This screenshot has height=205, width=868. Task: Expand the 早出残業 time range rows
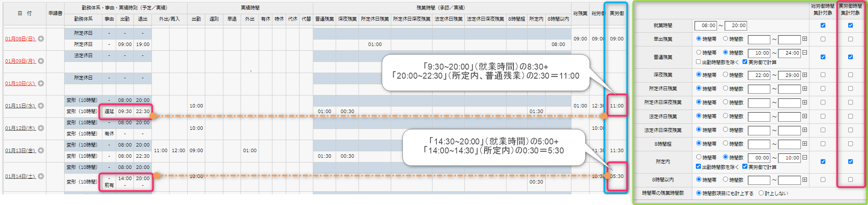(805, 39)
